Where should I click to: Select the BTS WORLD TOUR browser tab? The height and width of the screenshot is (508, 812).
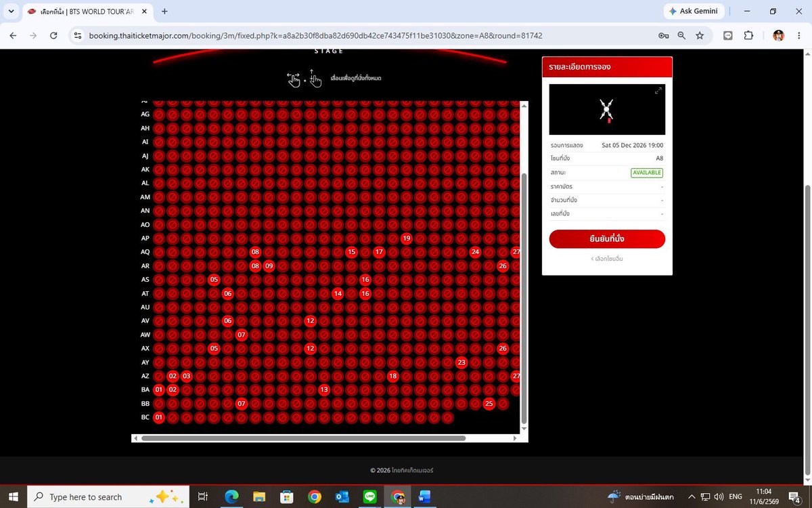click(87, 12)
